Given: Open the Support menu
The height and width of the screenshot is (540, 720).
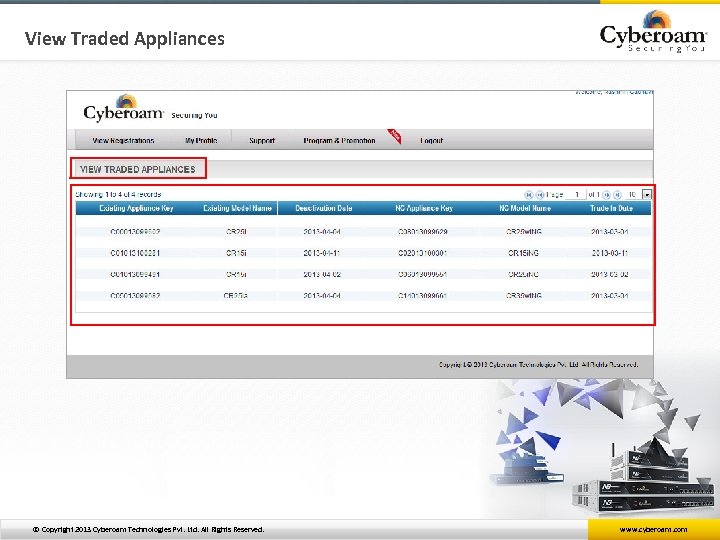Looking at the screenshot, I should click(x=262, y=141).
